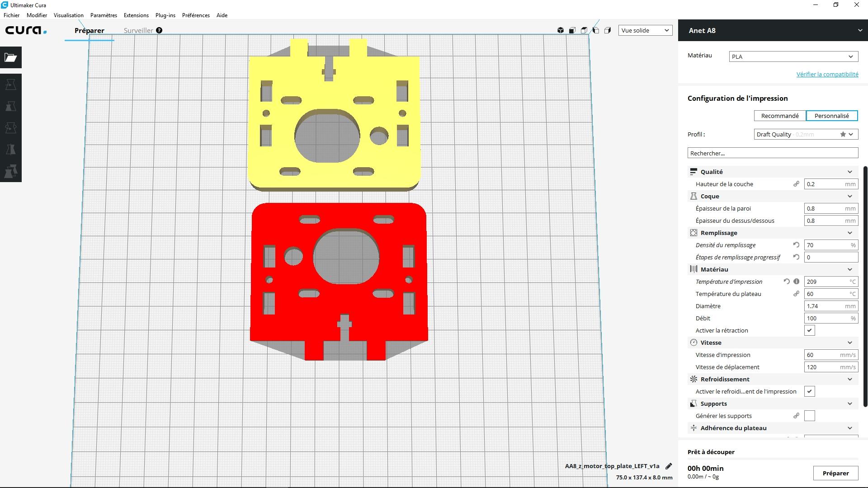Open the Extensions menu
The image size is (868, 488).
(136, 15)
